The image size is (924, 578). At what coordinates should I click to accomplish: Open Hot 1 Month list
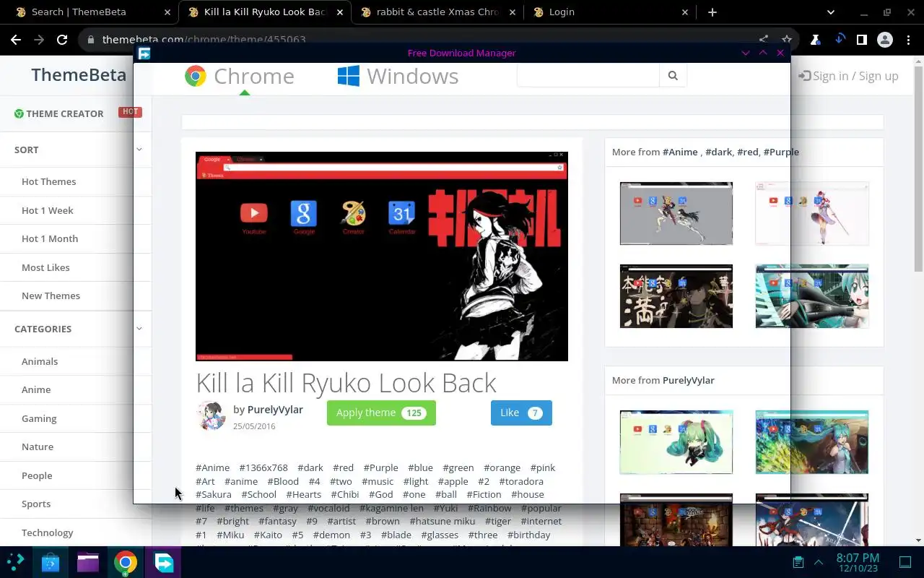click(x=50, y=238)
